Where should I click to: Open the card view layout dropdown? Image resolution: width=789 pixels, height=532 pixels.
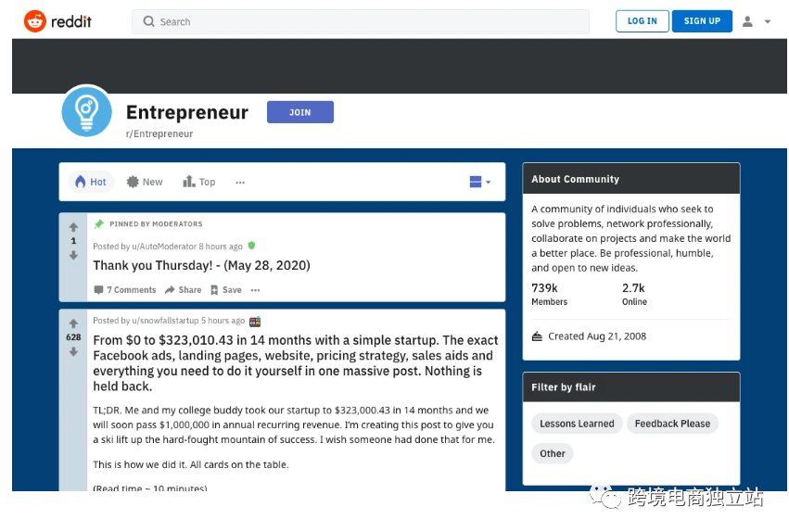click(x=479, y=182)
